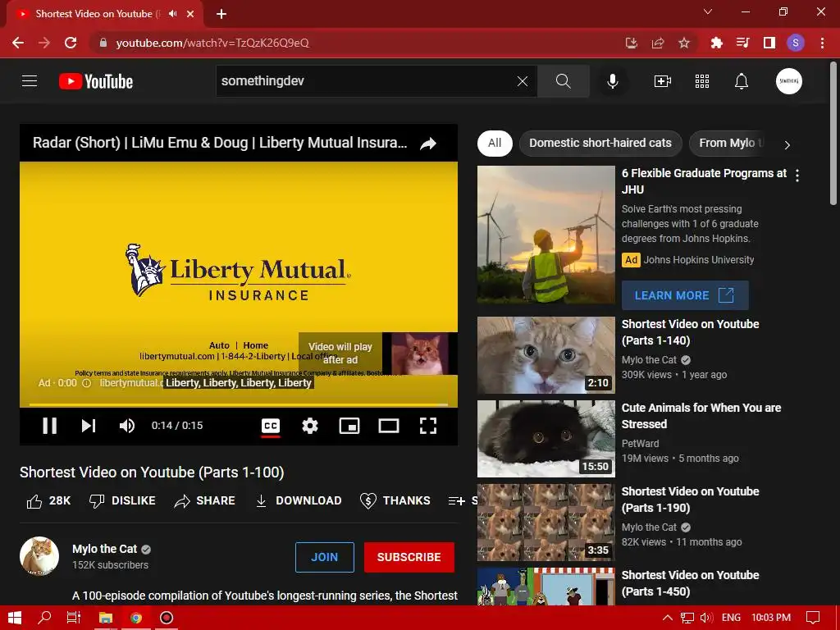
Task: Click the THANKS button
Action: pyautogui.click(x=395, y=501)
